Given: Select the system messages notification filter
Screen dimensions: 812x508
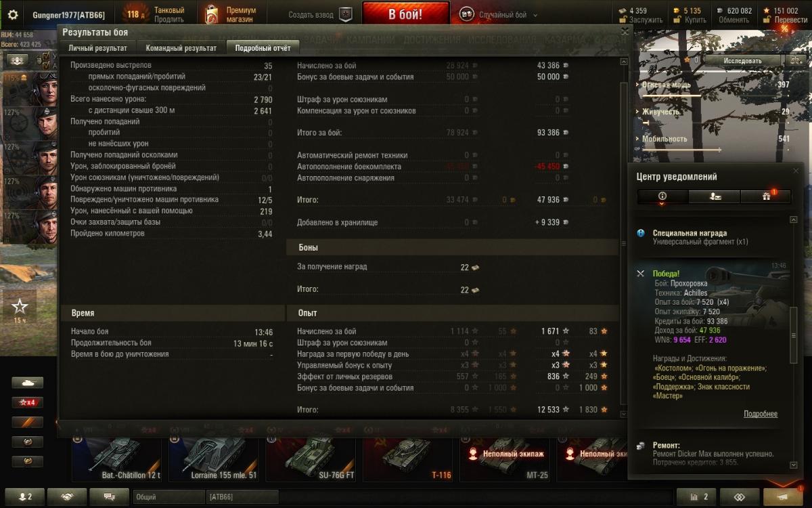Looking at the screenshot, I should point(662,196).
